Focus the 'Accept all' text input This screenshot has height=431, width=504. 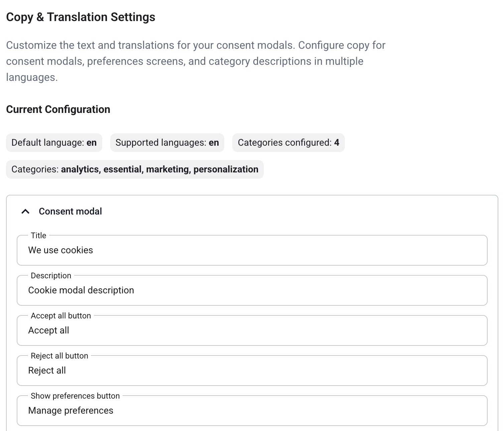(x=252, y=330)
